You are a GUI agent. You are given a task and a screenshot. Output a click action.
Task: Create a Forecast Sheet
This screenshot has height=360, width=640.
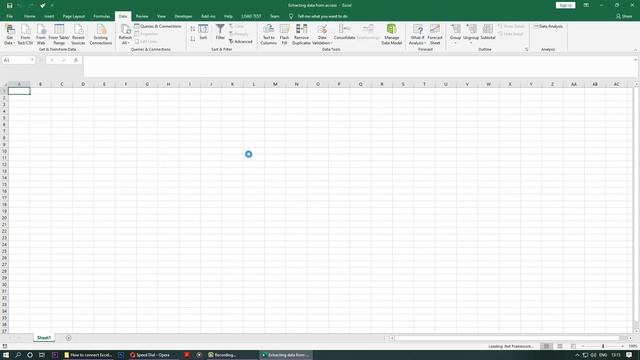pyautogui.click(x=435, y=34)
